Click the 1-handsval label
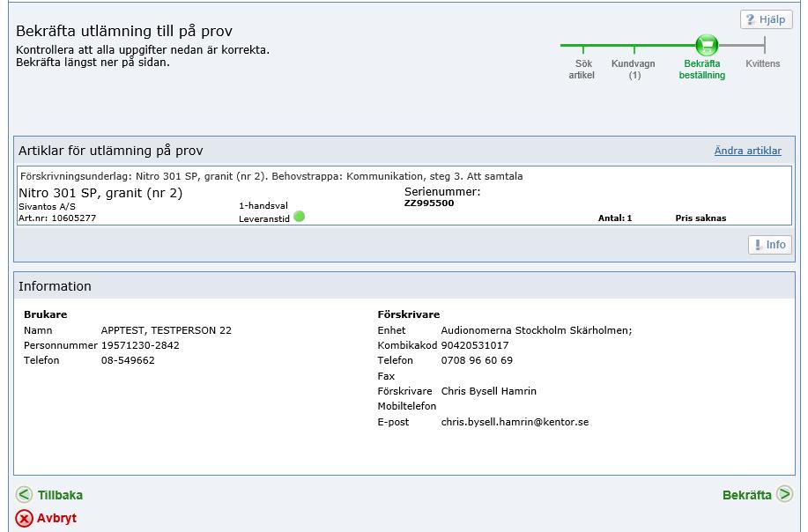Viewport: 808px width, 532px height. [263, 205]
